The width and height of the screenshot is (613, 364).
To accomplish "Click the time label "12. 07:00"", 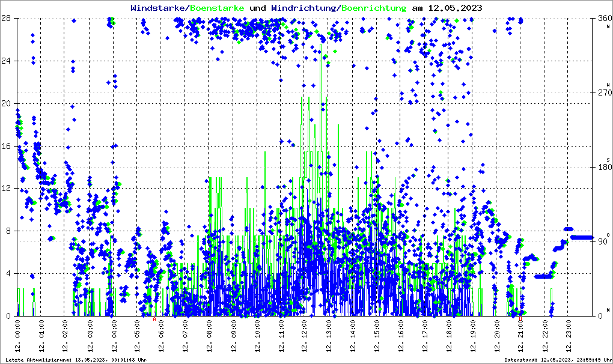I will pos(185,336).
